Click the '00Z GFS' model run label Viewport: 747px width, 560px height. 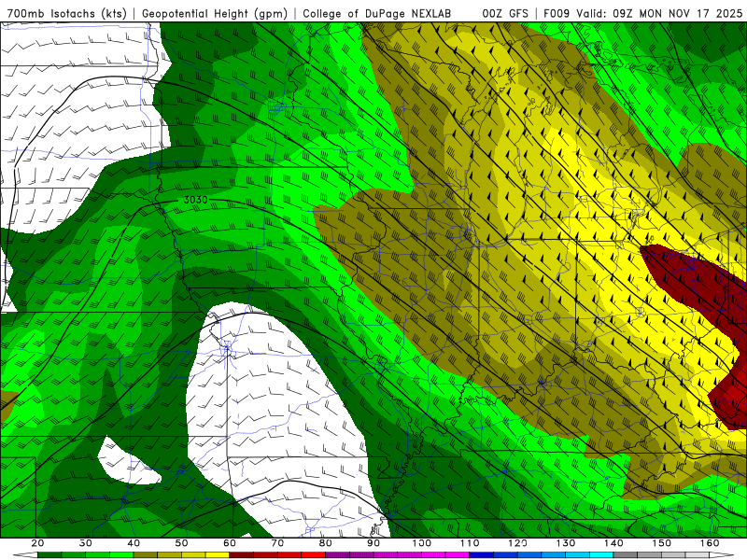pos(505,13)
